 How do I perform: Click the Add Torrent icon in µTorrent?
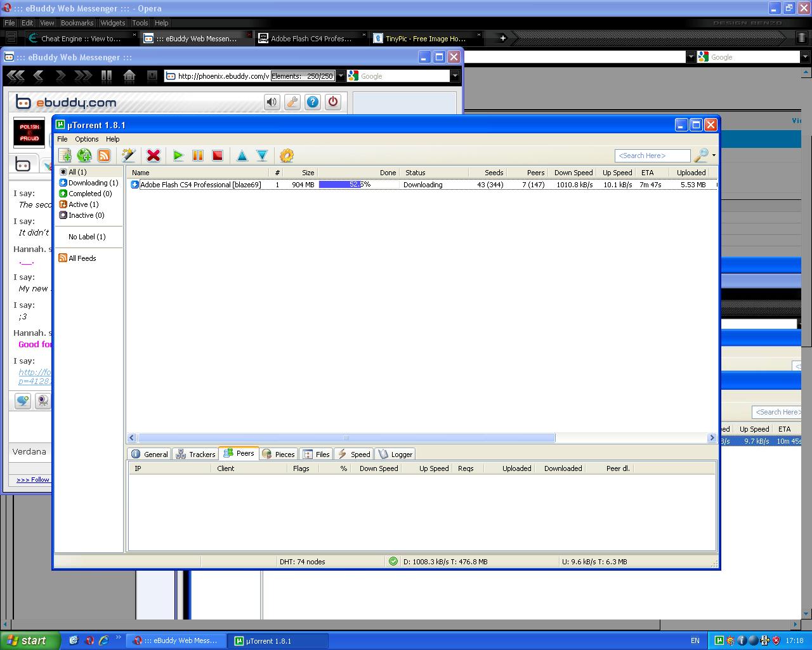65,156
